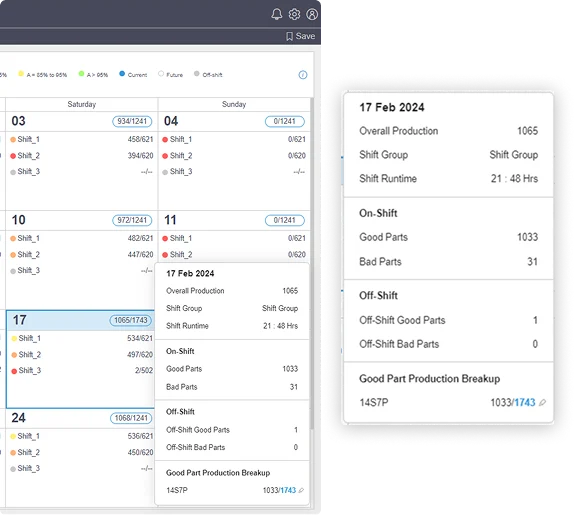Open day 04 in the calendar

coord(171,121)
